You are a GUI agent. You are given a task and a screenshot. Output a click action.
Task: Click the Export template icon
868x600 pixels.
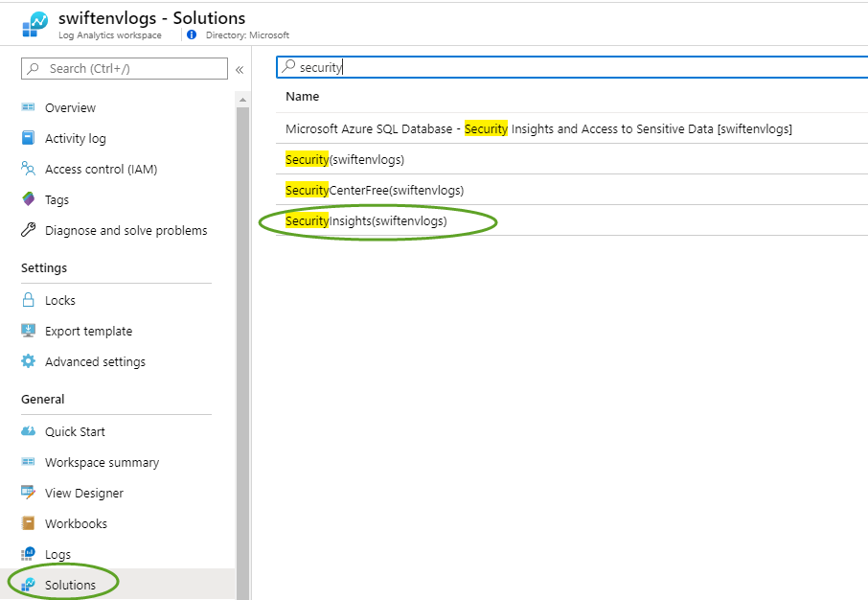click(x=28, y=331)
